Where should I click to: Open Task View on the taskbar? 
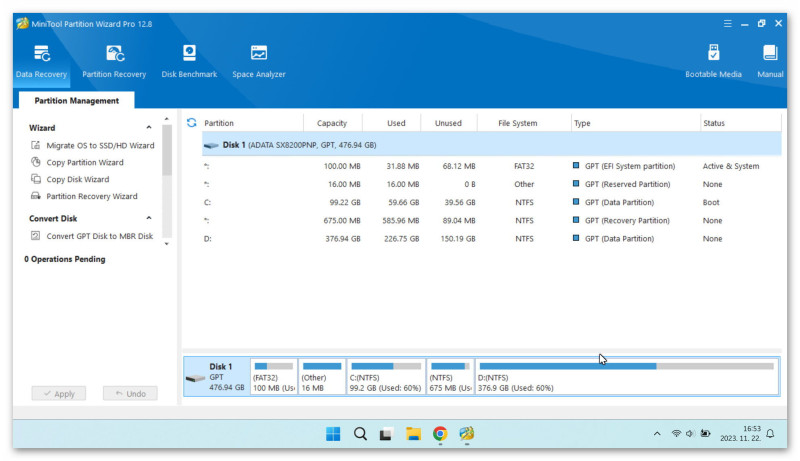pyautogui.click(x=386, y=434)
